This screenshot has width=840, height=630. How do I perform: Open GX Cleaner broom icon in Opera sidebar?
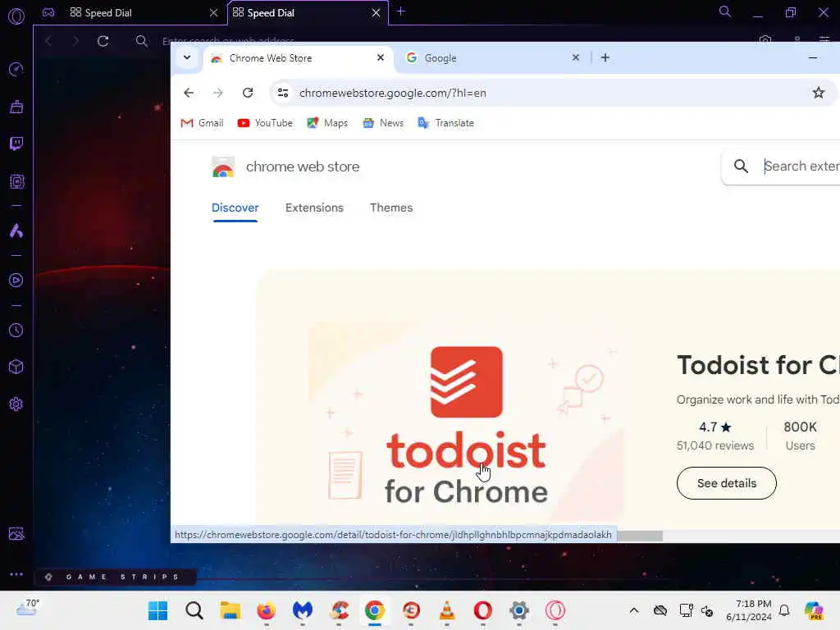point(16,107)
